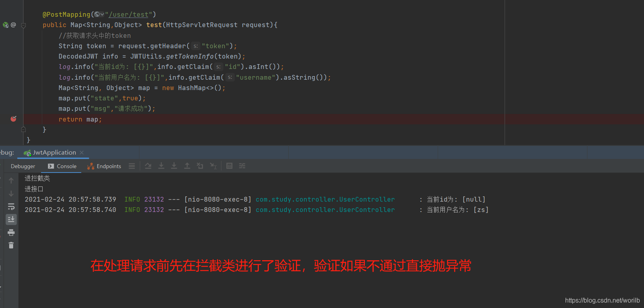Click the Step Out debugger icon
Image resolution: width=644 pixels, height=308 pixels.
(187, 166)
